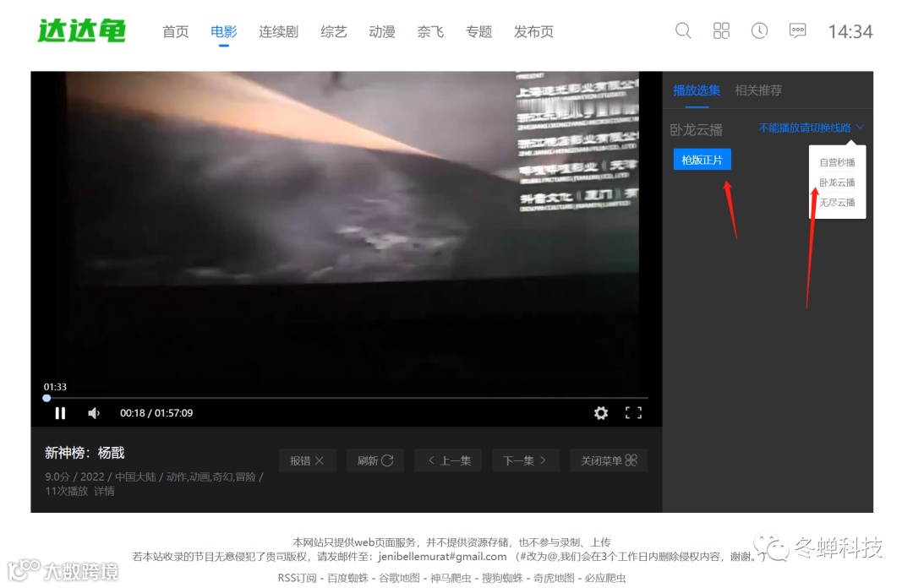The height and width of the screenshot is (588, 913).
Task: Open the RSS订阅 footer link
Action: [297, 578]
